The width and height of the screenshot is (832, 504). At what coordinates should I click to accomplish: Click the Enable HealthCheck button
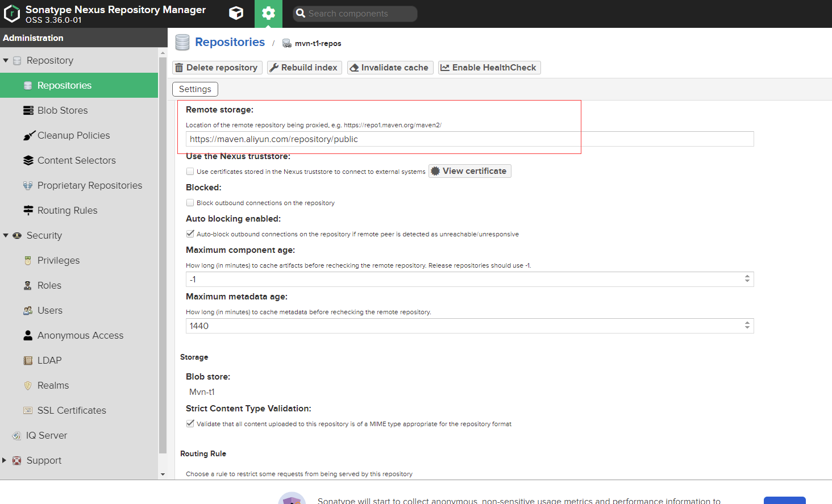coord(489,68)
